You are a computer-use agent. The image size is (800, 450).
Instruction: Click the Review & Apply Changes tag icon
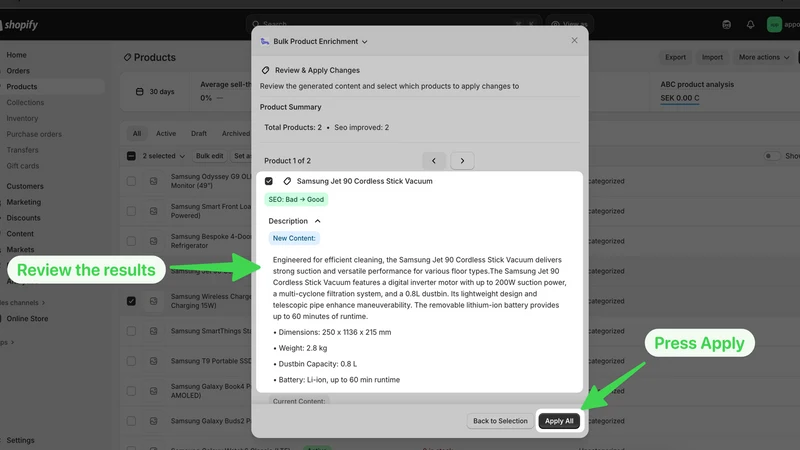[x=265, y=70]
